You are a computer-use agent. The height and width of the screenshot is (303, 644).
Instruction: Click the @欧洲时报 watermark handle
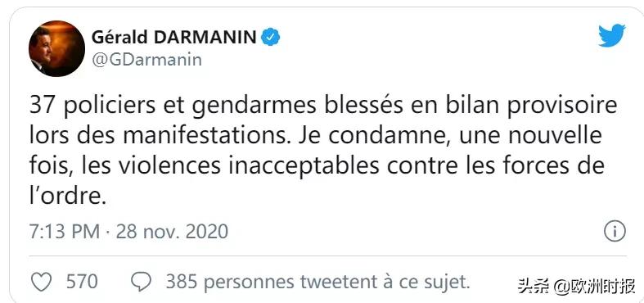tap(594, 286)
